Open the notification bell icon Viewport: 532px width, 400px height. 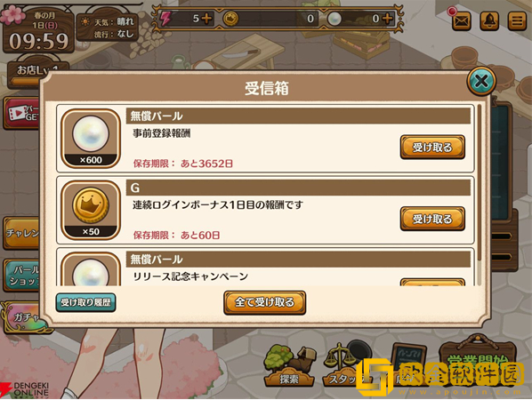[x=489, y=21]
